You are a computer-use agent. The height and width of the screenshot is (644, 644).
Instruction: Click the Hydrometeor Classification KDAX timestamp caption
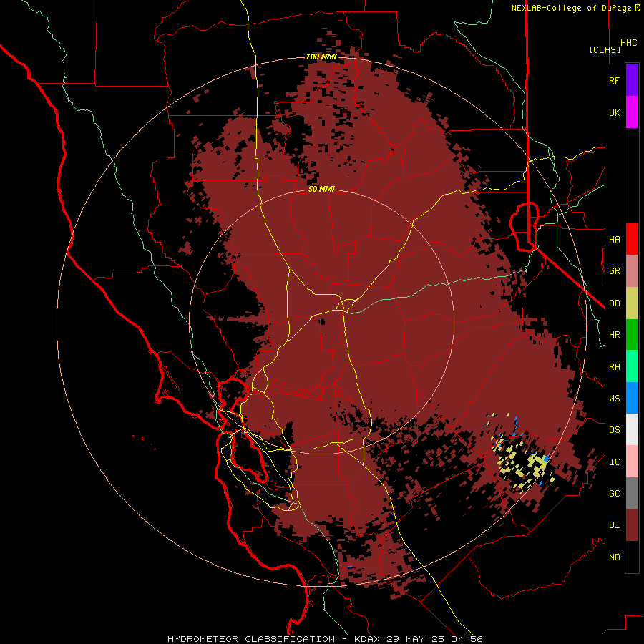pyautogui.click(x=325, y=639)
